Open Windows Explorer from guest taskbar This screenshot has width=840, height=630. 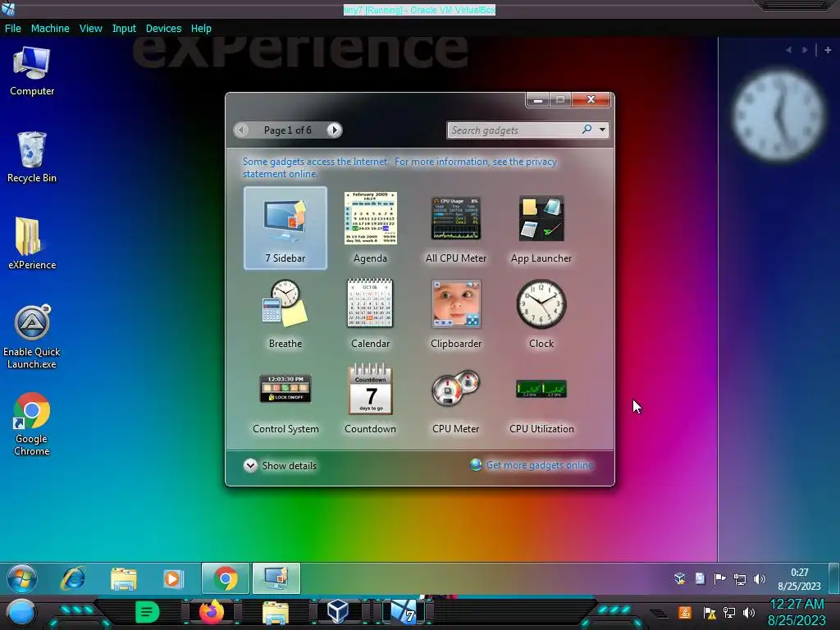(x=124, y=579)
